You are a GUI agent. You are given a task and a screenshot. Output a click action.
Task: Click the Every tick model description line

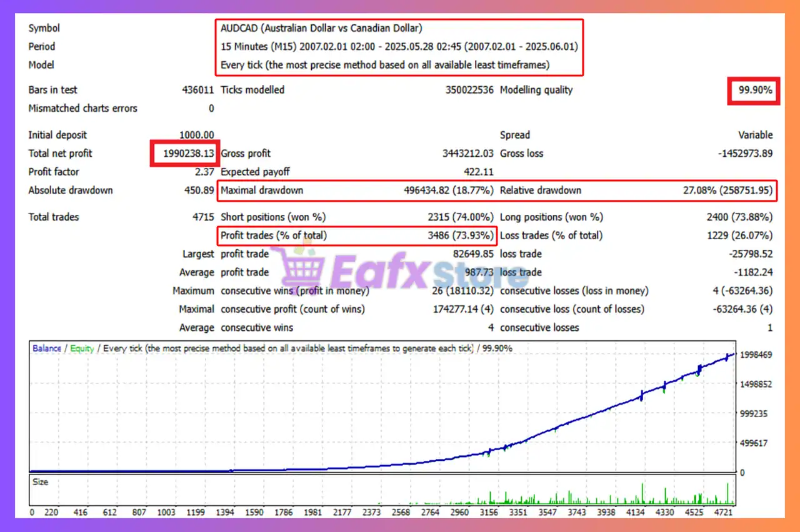pos(385,65)
